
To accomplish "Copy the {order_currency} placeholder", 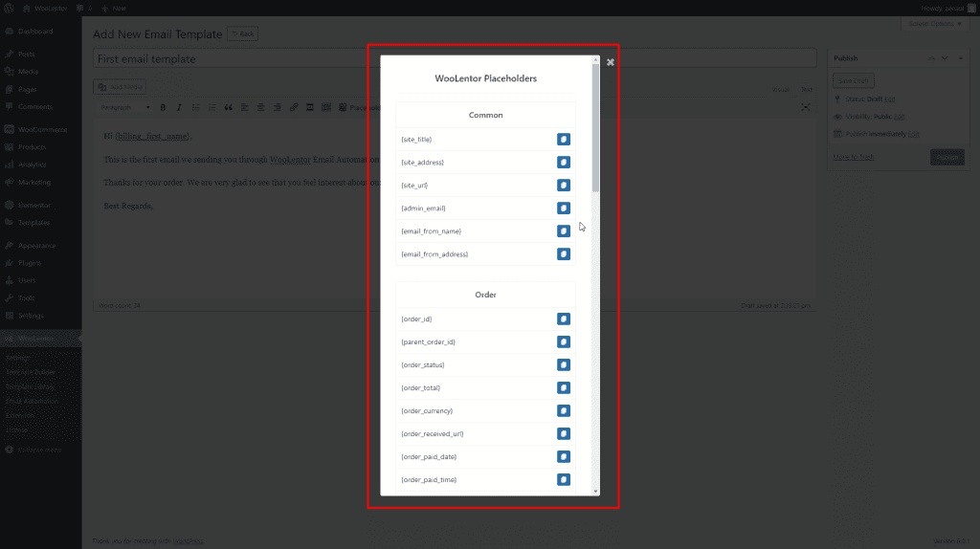I will [564, 411].
